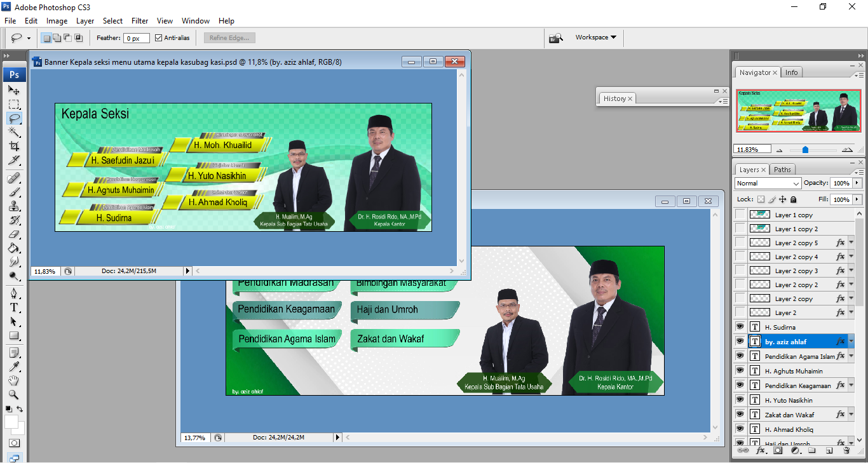Select the Slice tool
Viewport: 868px width, 463px height.
point(14,161)
